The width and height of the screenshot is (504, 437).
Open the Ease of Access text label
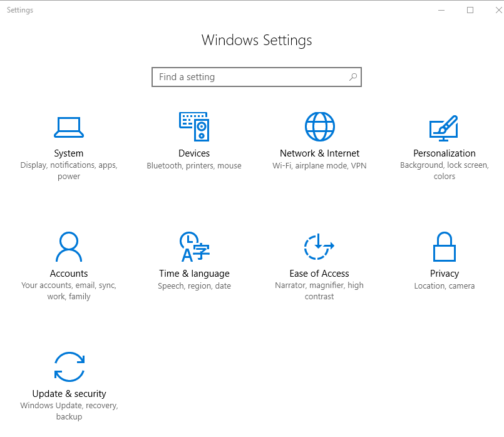click(319, 274)
